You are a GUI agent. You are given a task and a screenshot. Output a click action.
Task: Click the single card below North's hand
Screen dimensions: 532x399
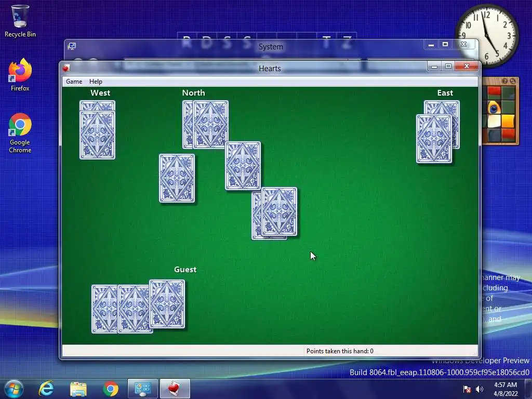click(243, 166)
